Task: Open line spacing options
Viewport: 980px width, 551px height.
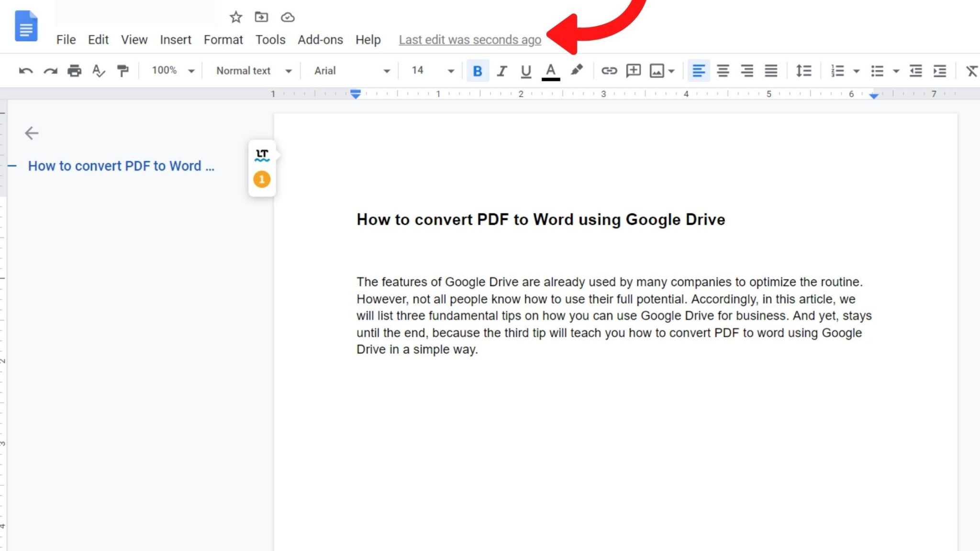Action: pos(803,71)
